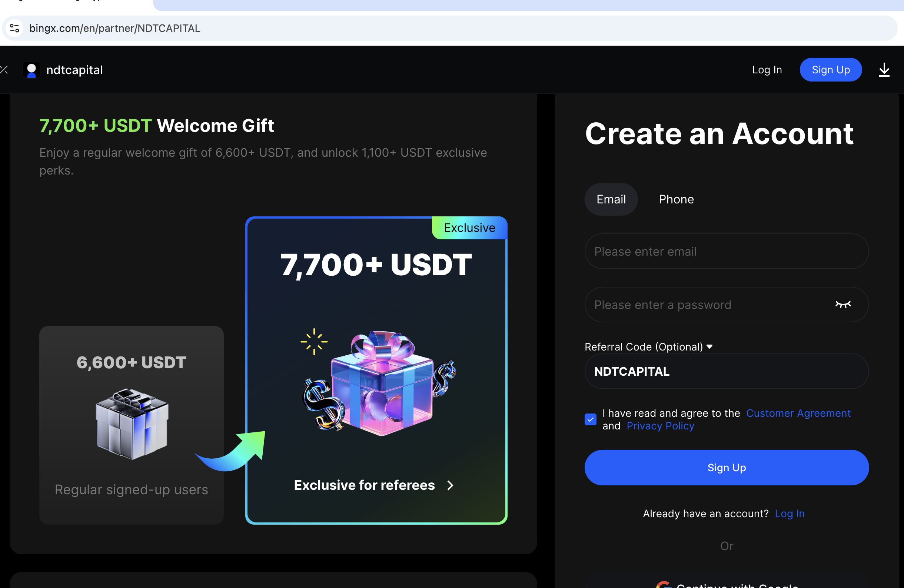Image resolution: width=904 pixels, height=588 pixels.
Task: Click the green curved arrow graphic
Action: coord(230,451)
